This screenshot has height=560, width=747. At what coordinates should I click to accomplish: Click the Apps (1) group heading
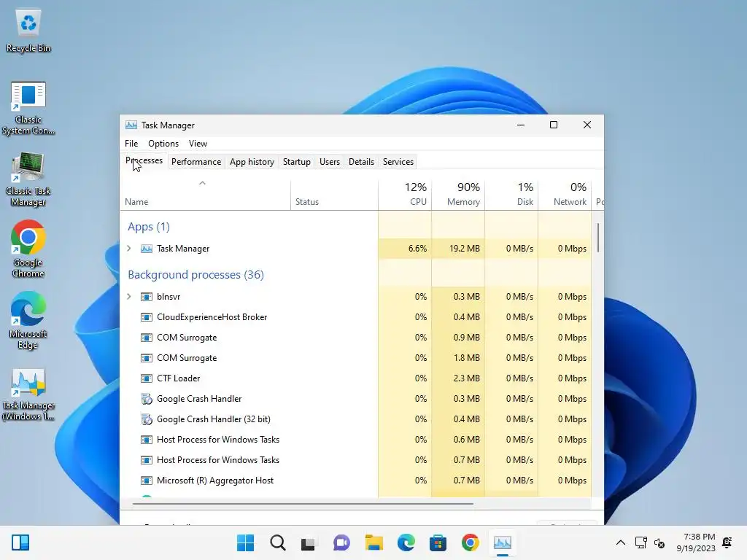coord(149,227)
